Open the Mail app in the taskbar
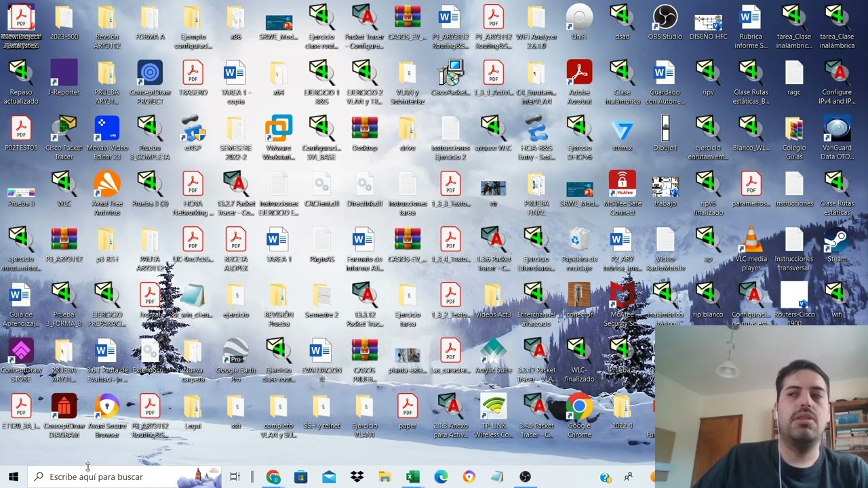868x488 pixels. 329,476
